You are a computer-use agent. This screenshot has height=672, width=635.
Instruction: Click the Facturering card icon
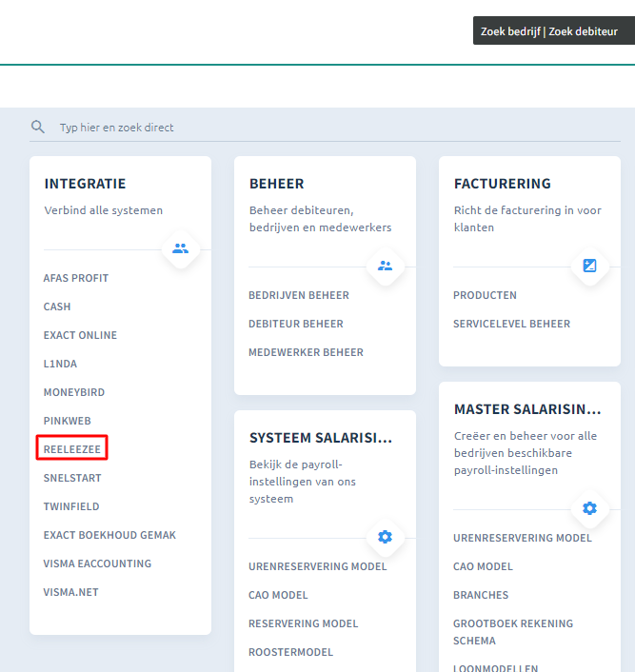tap(589, 266)
